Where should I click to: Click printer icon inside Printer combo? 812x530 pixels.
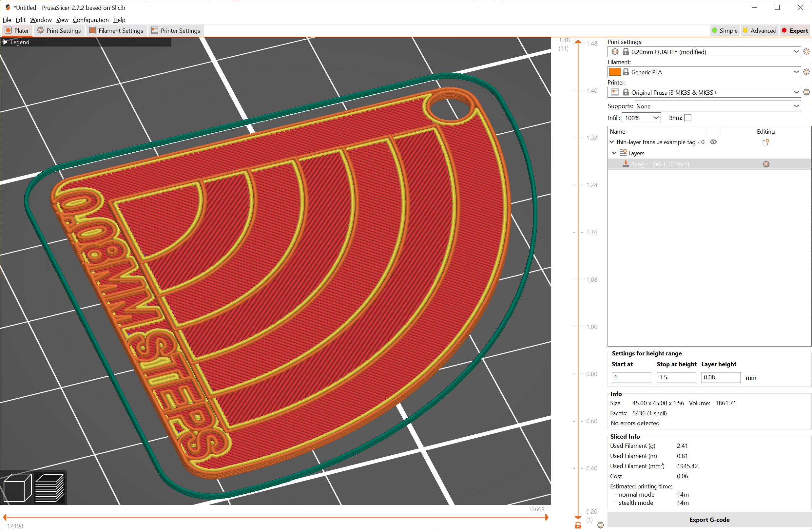coord(615,92)
